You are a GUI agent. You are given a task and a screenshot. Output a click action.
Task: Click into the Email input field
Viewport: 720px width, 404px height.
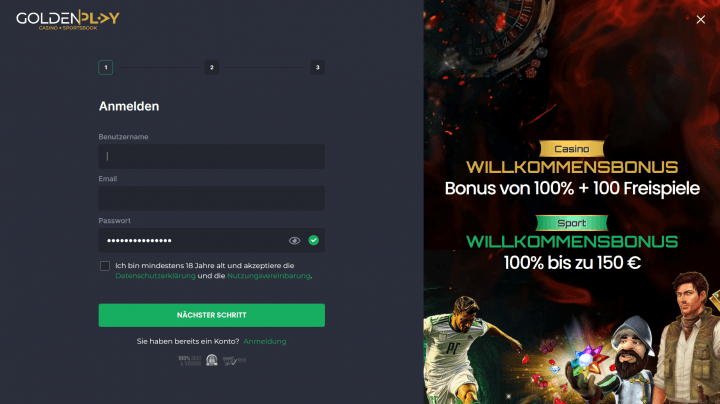(212, 198)
